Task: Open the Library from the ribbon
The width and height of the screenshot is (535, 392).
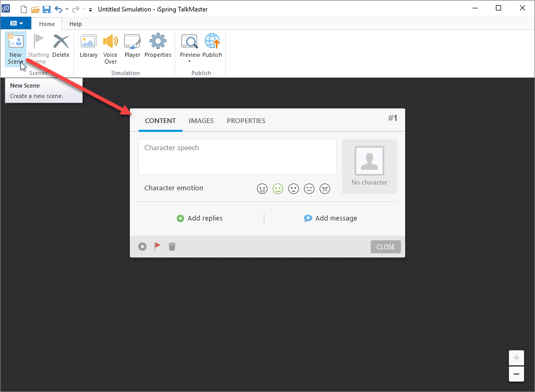Action: [x=89, y=42]
